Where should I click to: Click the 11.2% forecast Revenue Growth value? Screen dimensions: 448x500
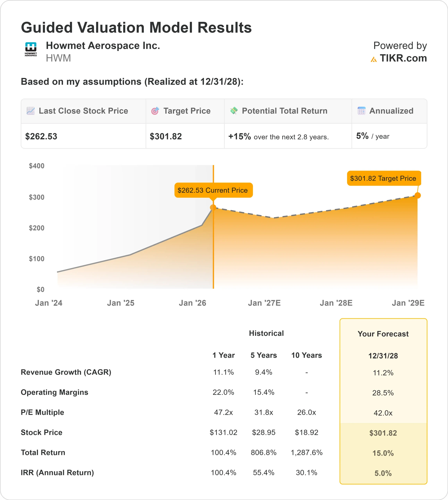coord(383,373)
